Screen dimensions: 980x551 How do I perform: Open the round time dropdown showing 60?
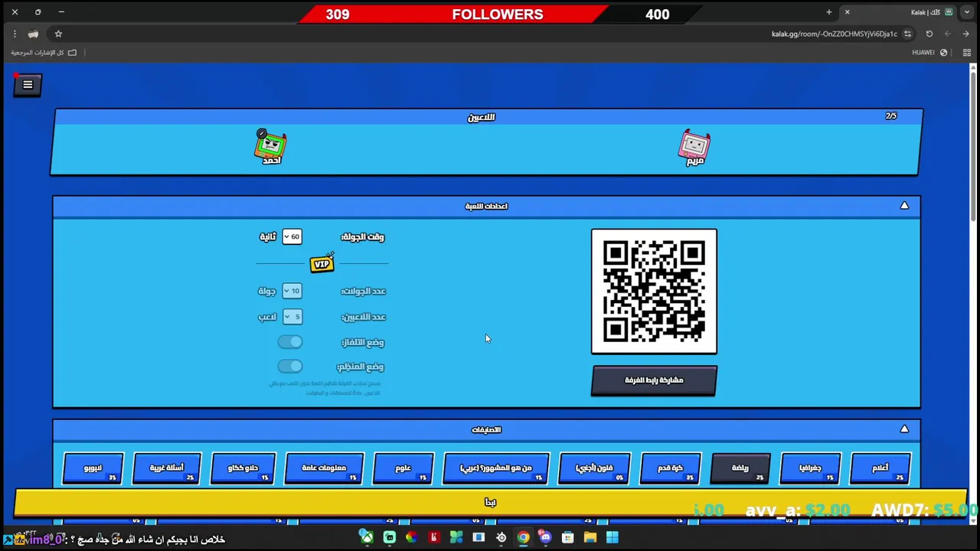(x=292, y=236)
